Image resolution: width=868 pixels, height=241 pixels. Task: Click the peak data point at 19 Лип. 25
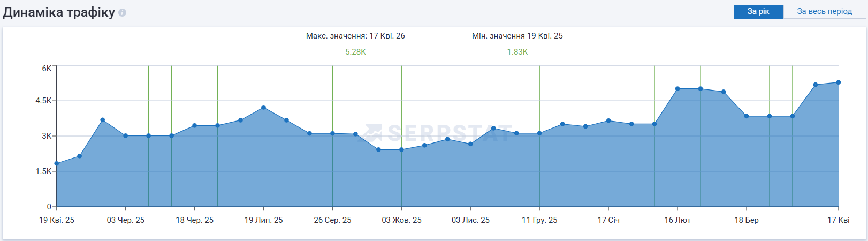pyautogui.click(x=263, y=108)
